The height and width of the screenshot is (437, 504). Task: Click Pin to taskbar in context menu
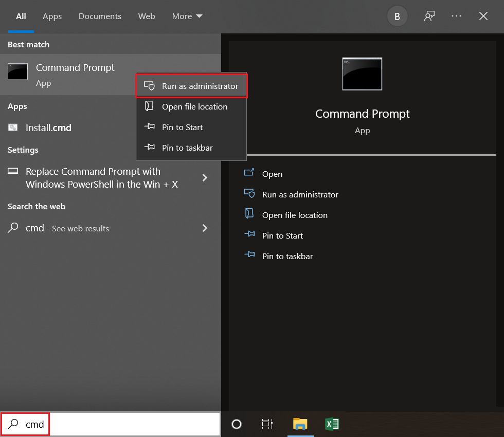[x=191, y=148]
